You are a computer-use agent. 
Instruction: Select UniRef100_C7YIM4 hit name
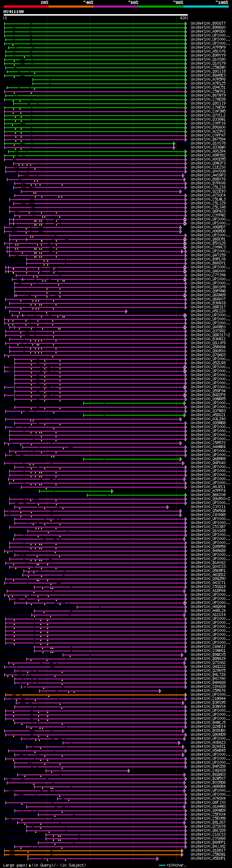point(208,275)
